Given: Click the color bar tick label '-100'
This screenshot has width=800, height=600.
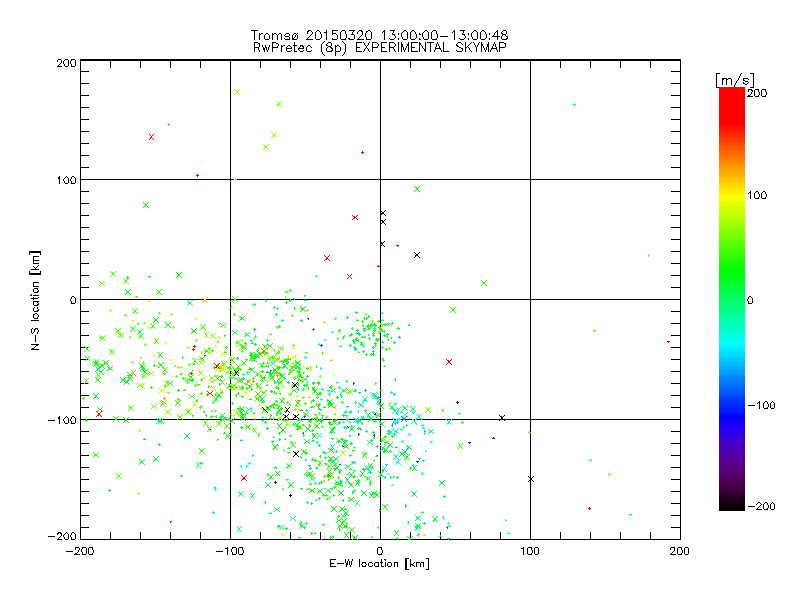Looking at the screenshot, I should tap(761, 405).
